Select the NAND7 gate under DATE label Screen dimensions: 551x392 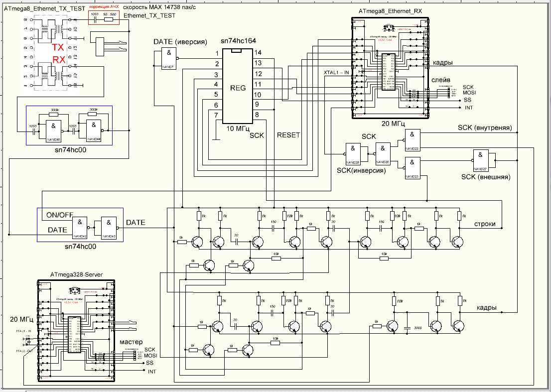tap(169, 58)
